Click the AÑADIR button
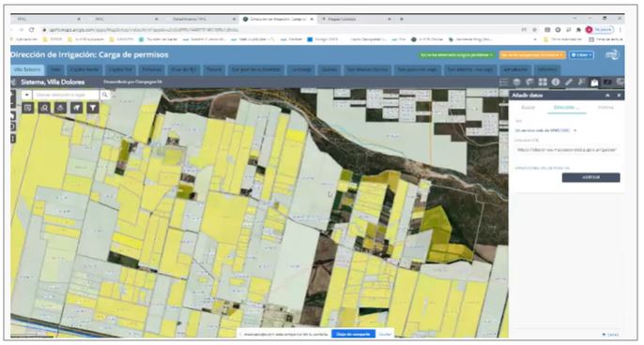The width and height of the screenshot is (644, 345). pyautogui.click(x=591, y=177)
